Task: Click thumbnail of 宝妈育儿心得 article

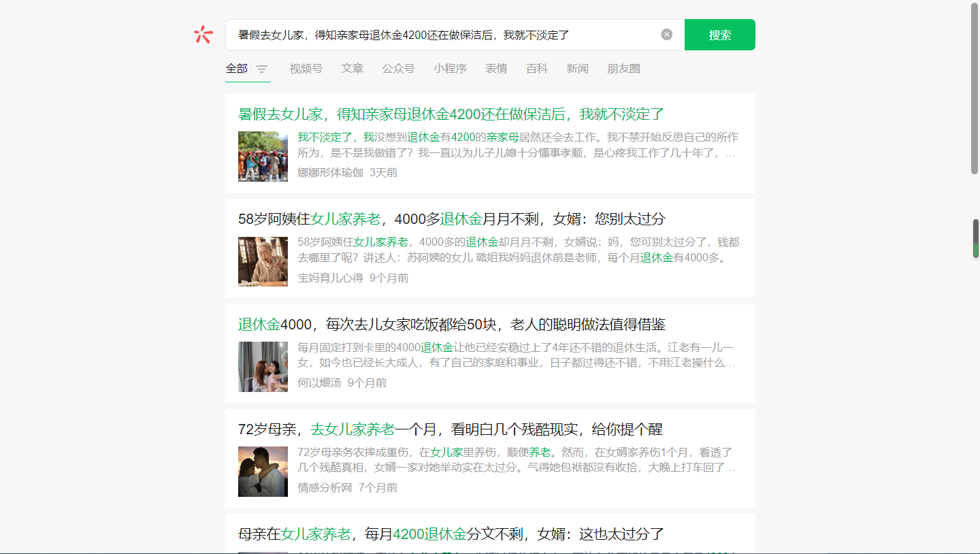Action: click(263, 261)
